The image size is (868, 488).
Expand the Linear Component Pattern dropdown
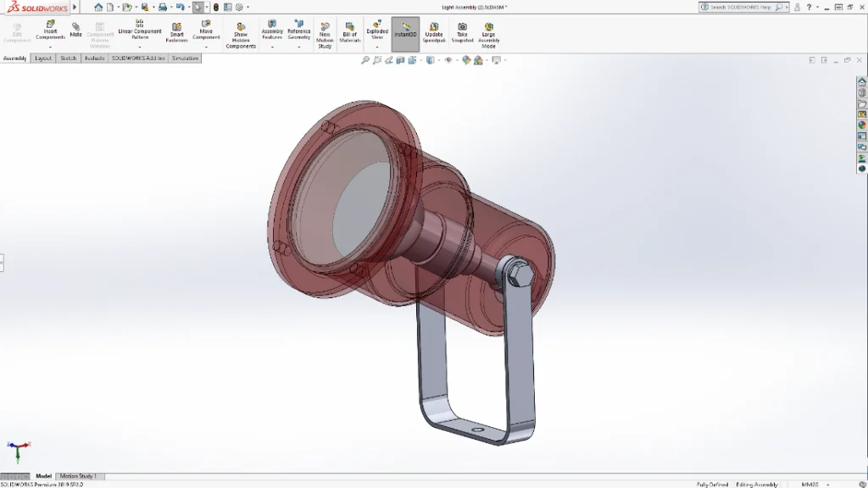(140, 47)
